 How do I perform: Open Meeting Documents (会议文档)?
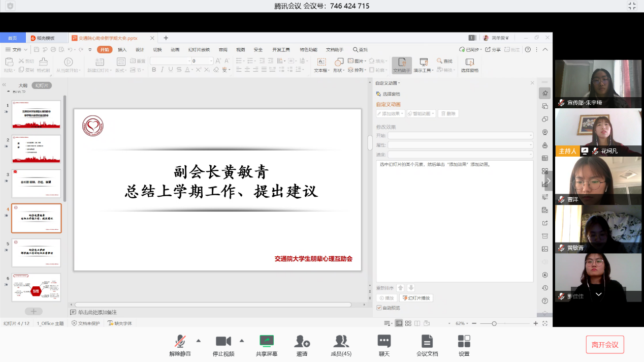427,341
